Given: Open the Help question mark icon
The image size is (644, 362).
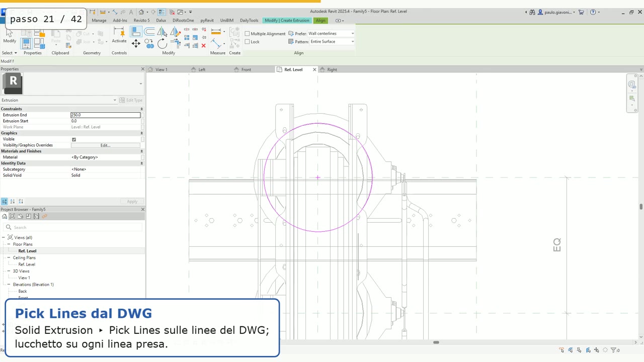Looking at the screenshot, I should (x=593, y=12).
